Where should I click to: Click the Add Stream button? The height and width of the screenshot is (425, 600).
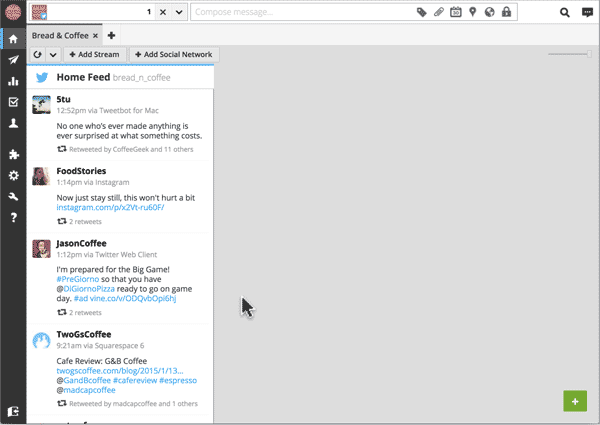[x=94, y=55]
